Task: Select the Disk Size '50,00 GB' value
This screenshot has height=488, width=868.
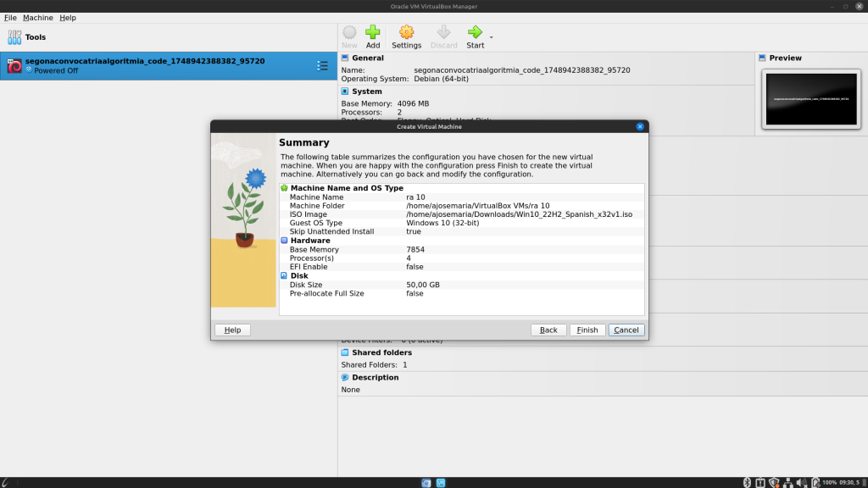Action: tap(423, 285)
